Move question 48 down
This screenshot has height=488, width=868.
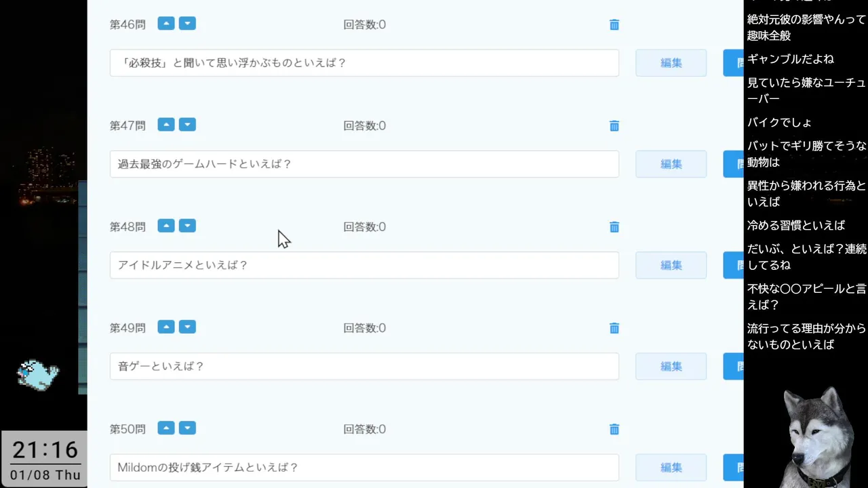coord(187,226)
